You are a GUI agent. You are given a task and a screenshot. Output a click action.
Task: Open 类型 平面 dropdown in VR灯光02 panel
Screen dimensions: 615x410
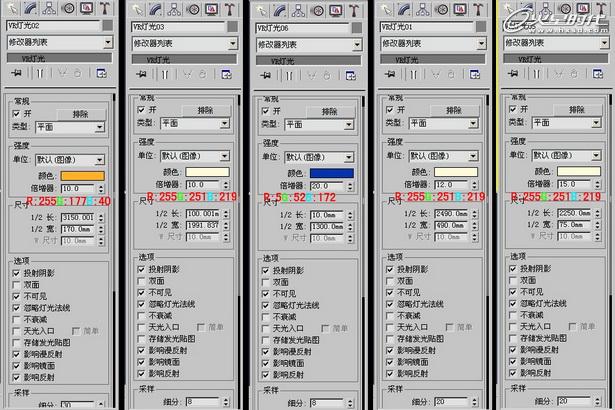coord(70,127)
